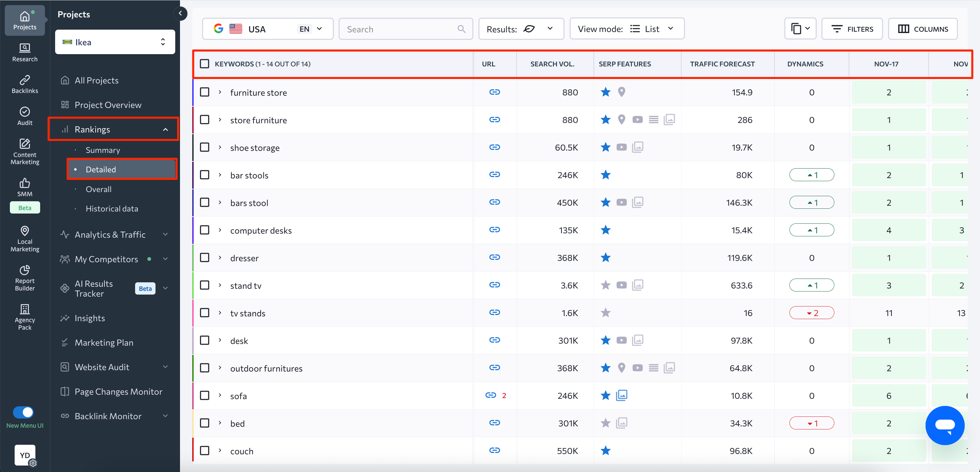The width and height of the screenshot is (980, 472).
Task: Tick the checkbox for shoe storage
Action: (x=205, y=147)
